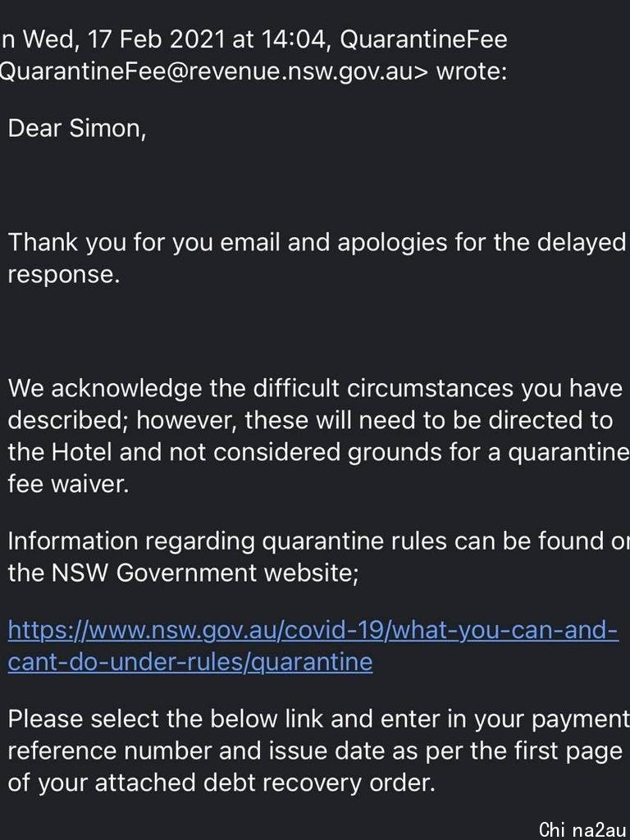Viewport: 630px width, 840px height.
Task: Click the 'fee waiver.' text
Action: pyautogui.click(x=69, y=484)
